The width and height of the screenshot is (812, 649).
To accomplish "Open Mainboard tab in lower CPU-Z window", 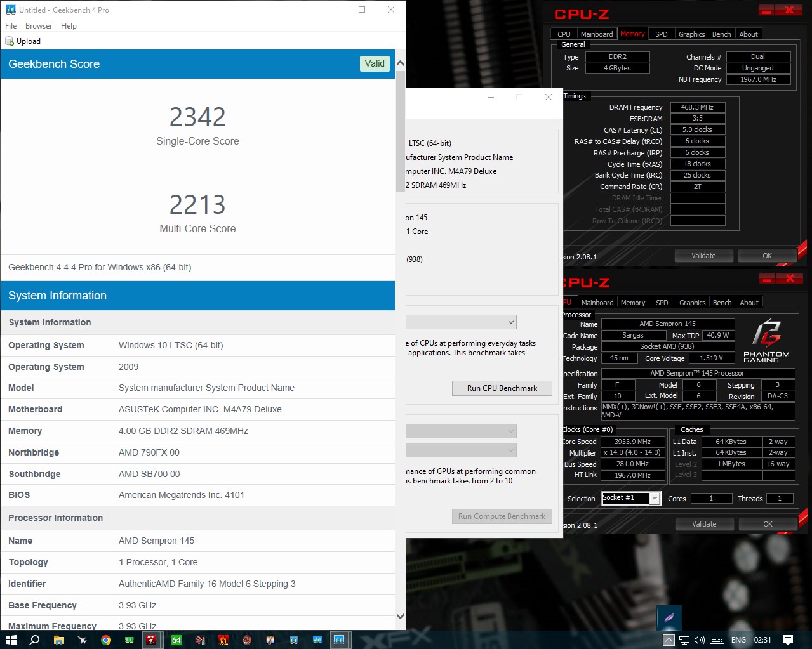I will tap(597, 303).
